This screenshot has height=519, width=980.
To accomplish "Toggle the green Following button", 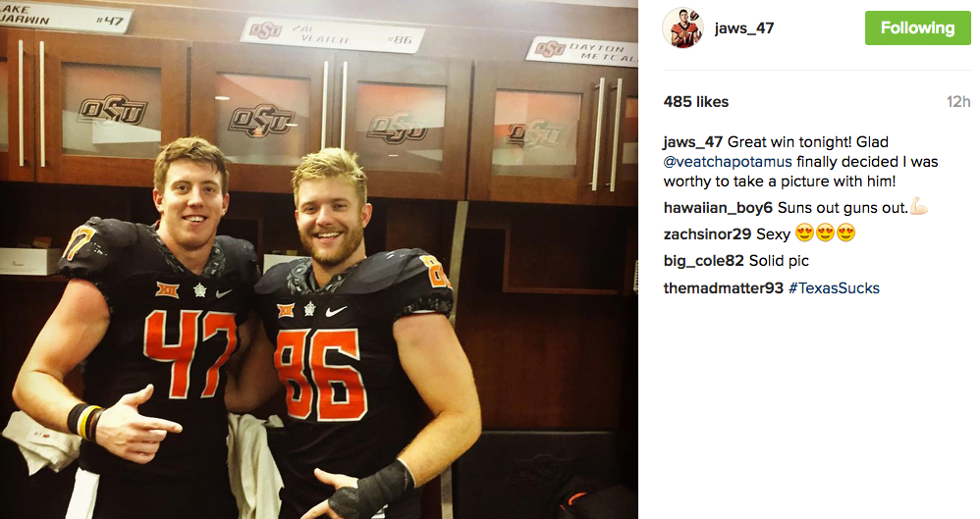I will click(917, 28).
